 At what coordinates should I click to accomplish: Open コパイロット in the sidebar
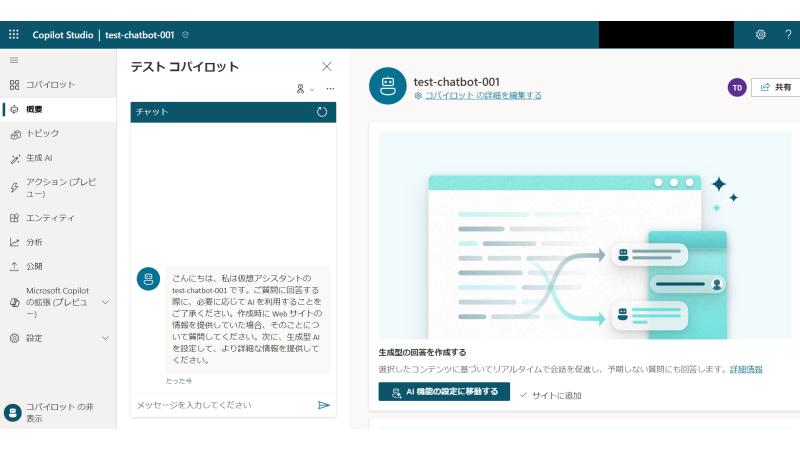58,85
